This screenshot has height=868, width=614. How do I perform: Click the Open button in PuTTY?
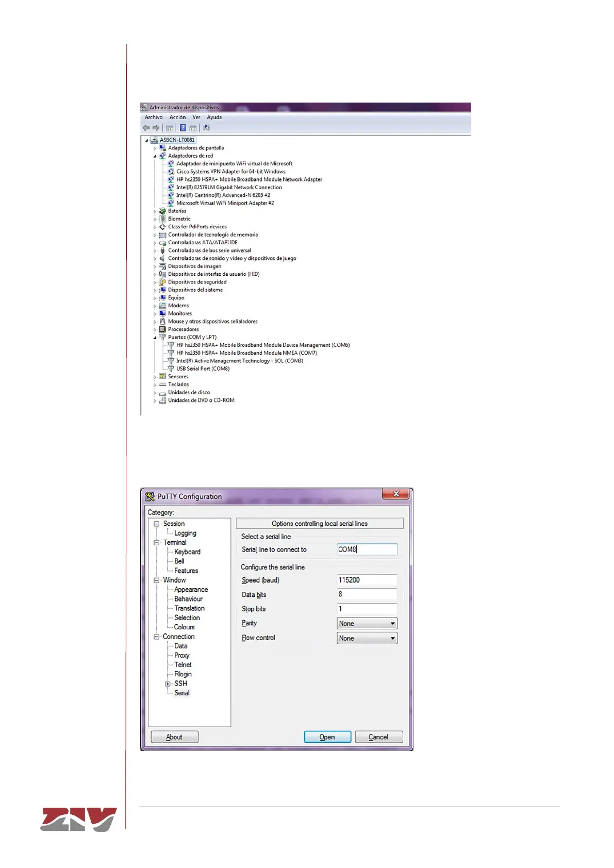(x=327, y=737)
